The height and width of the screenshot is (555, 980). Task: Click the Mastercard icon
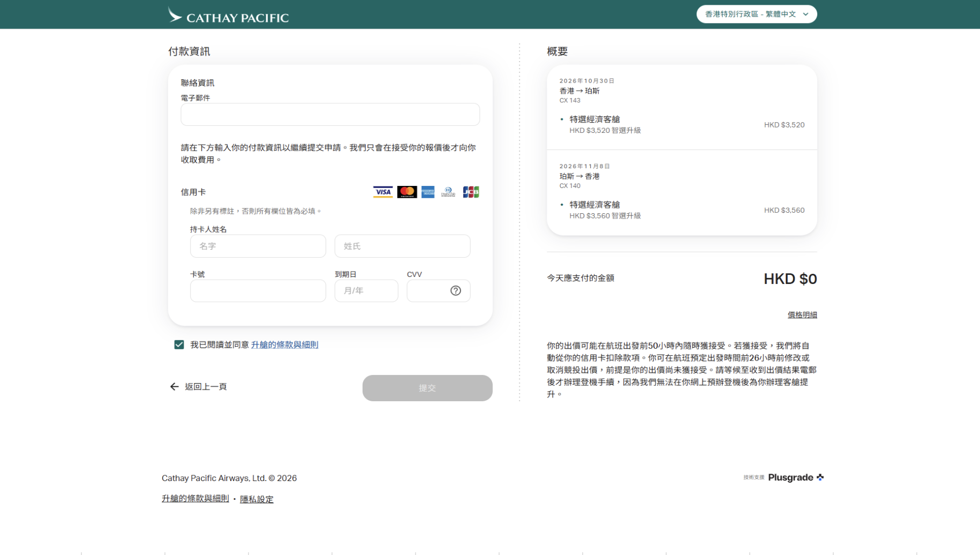(x=407, y=192)
